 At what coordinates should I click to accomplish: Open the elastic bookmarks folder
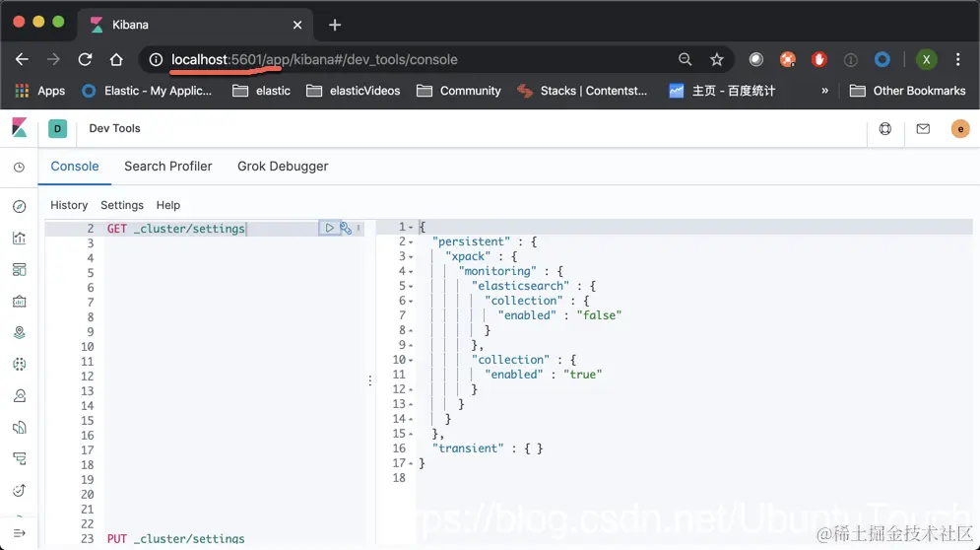coord(261,91)
